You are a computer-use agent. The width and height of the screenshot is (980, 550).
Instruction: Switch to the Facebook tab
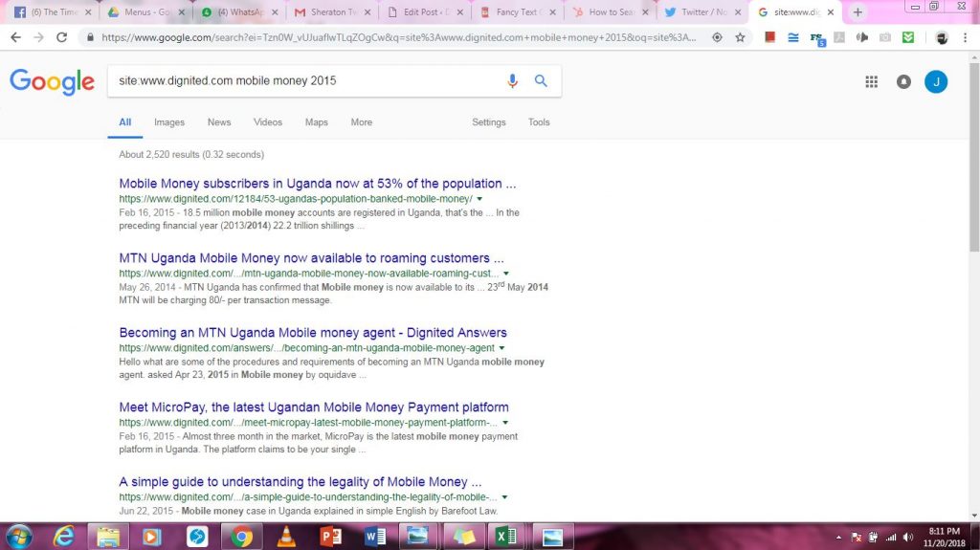[x=53, y=11]
